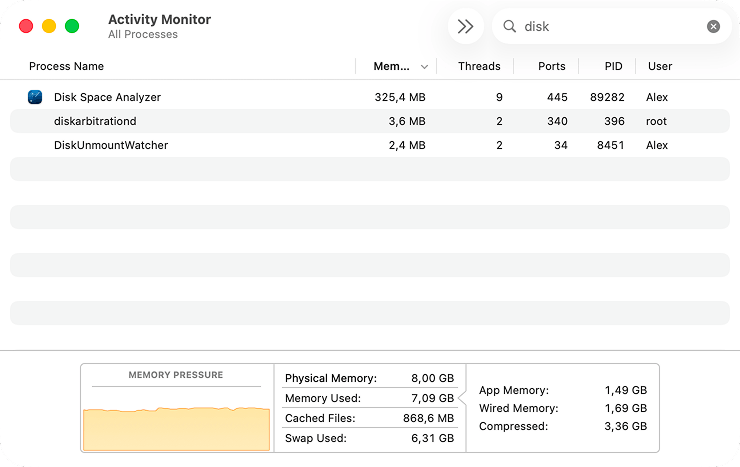740x467 pixels.
Task: Click the All Processes subtitle
Action: pyautogui.click(x=143, y=34)
